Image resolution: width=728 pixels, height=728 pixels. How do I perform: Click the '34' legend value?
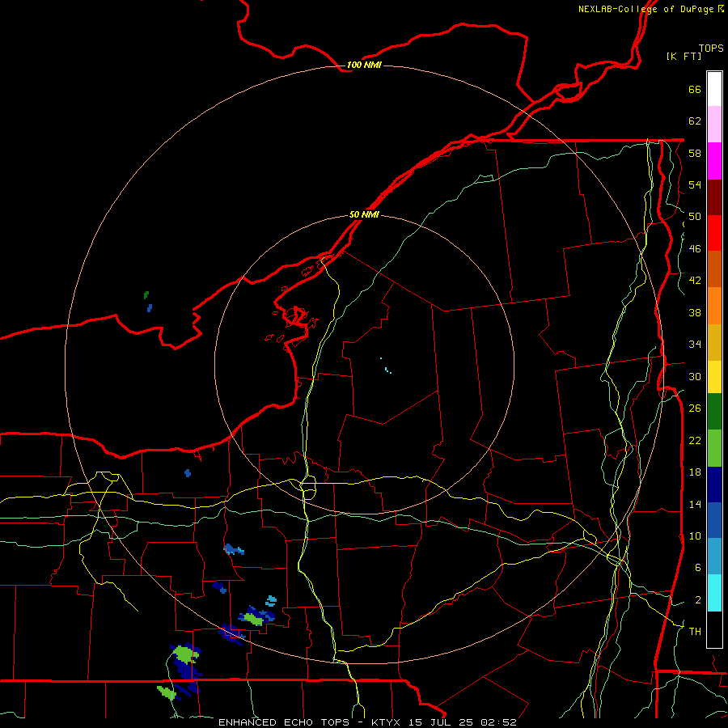click(695, 345)
